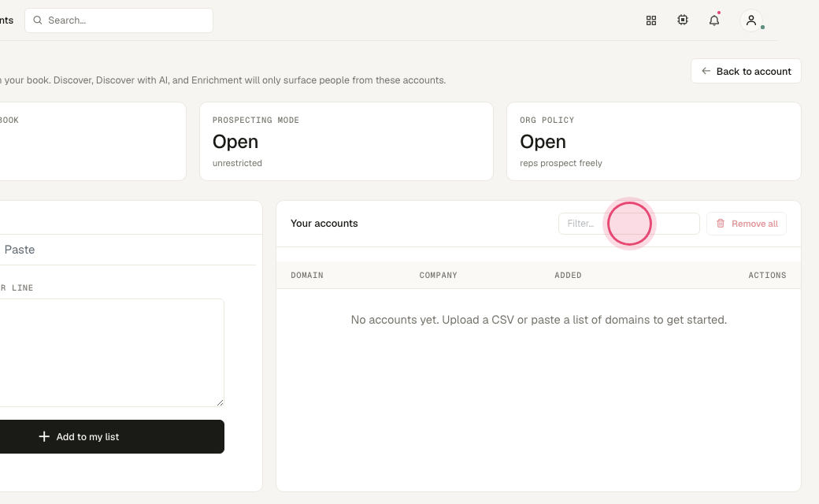Image resolution: width=819 pixels, height=504 pixels.
Task: Go back with Back to account
Action: [x=746, y=71]
